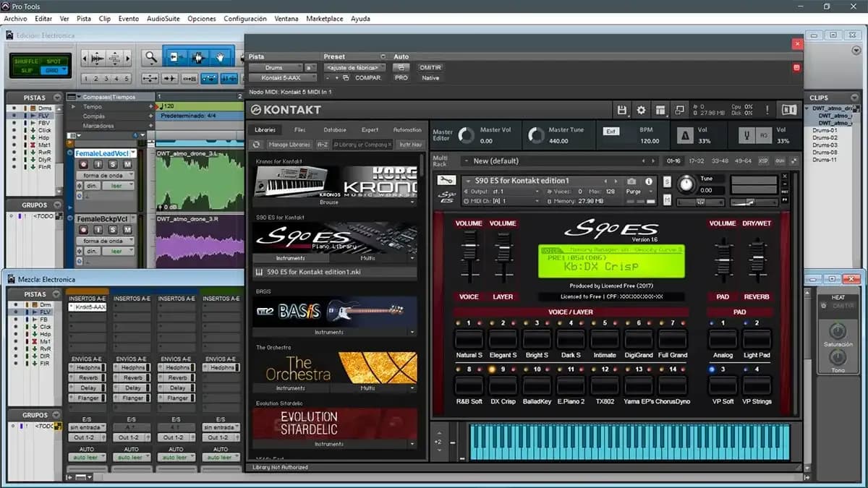Open the preset dropdown showing ajuste de fabricas
Image resolution: width=868 pixels, height=488 pixels.
click(x=353, y=67)
